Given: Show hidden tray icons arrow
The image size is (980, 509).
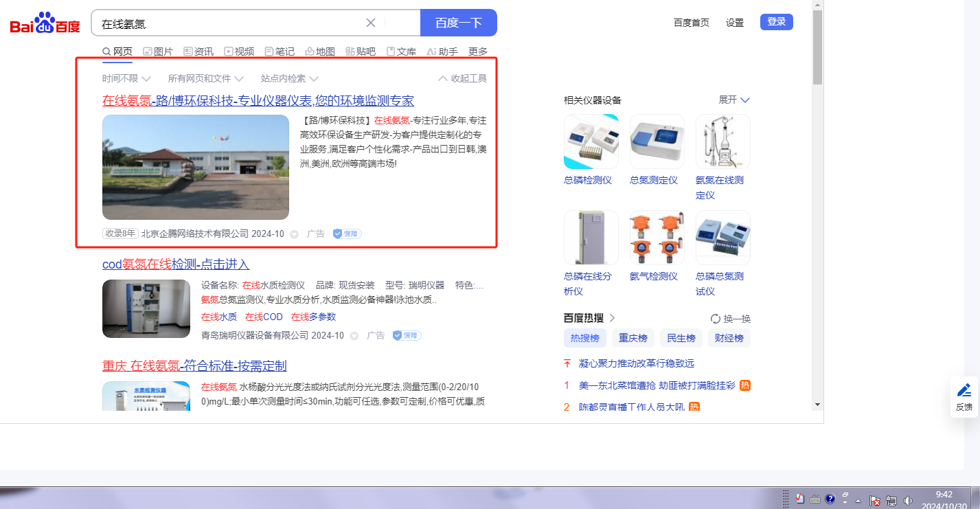Looking at the screenshot, I should pyautogui.click(x=858, y=500).
